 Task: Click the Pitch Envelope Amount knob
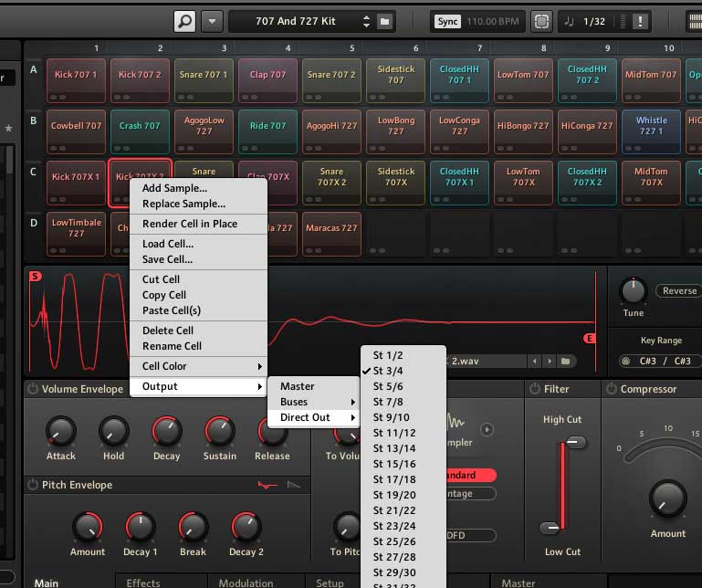point(88,527)
